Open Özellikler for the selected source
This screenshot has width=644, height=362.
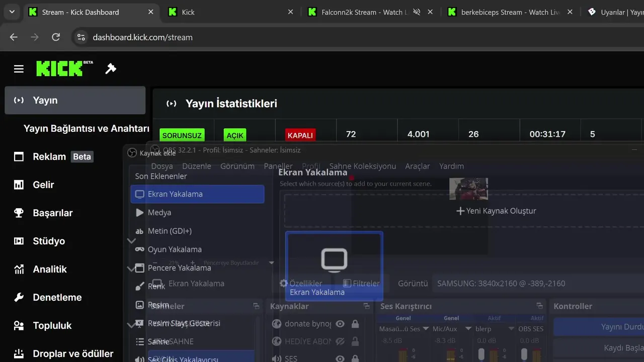point(301,284)
